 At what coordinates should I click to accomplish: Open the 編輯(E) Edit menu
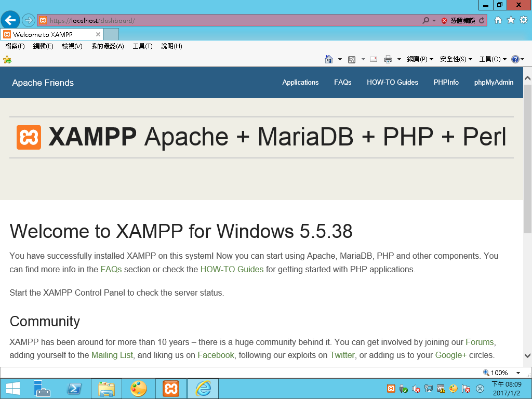(x=43, y=46)
